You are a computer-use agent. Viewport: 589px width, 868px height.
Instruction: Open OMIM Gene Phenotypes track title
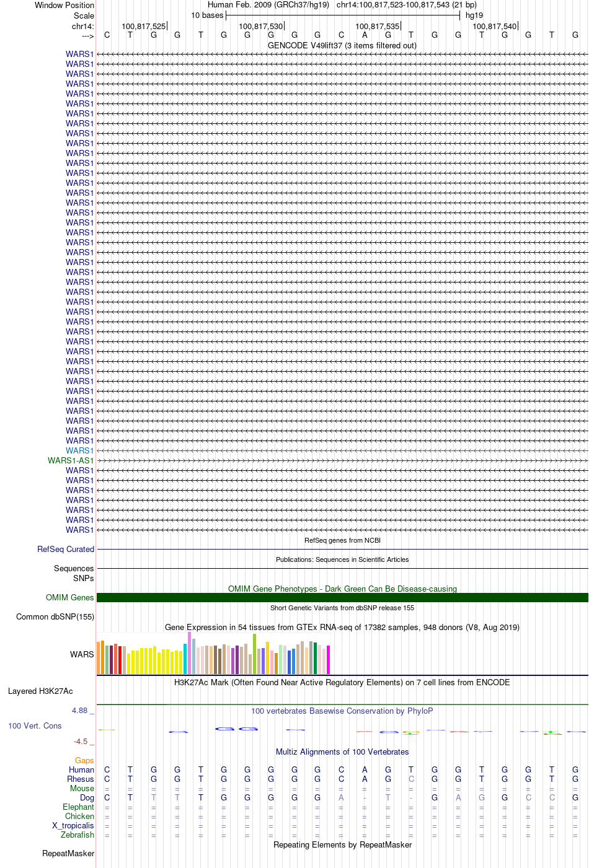[342, 589]
